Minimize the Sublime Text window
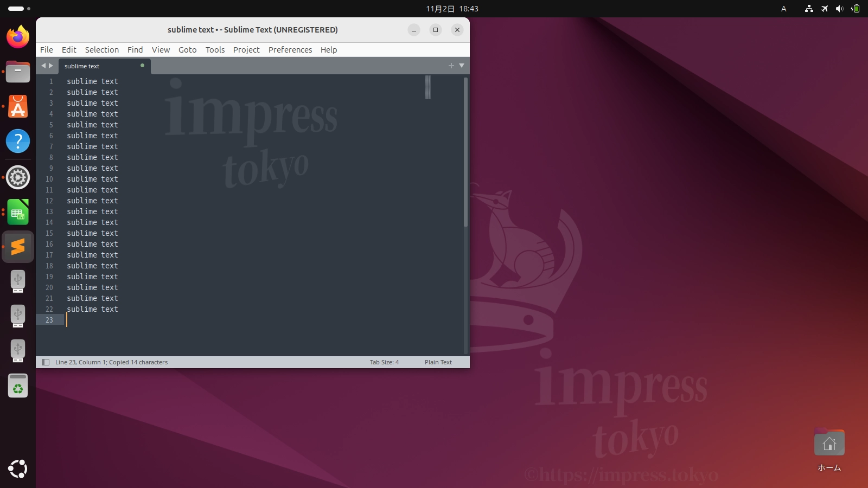Screen dimensions: 868x488 414,30
